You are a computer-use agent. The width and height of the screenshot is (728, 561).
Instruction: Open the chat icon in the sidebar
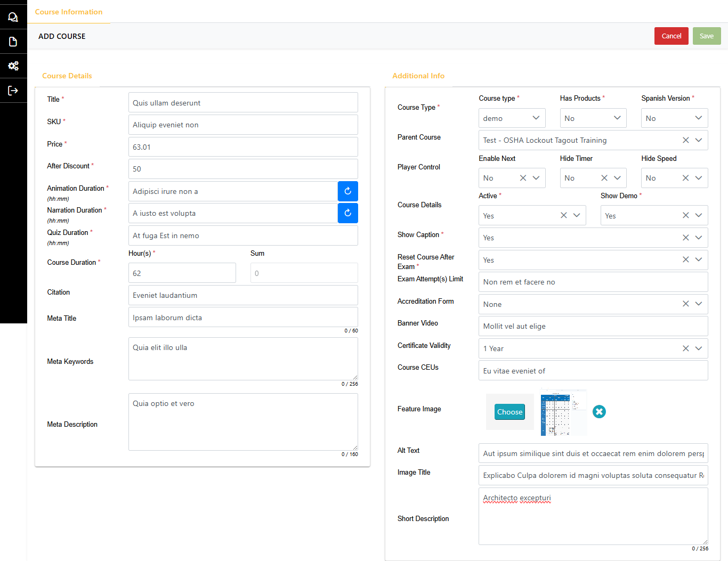pos(13,17)
